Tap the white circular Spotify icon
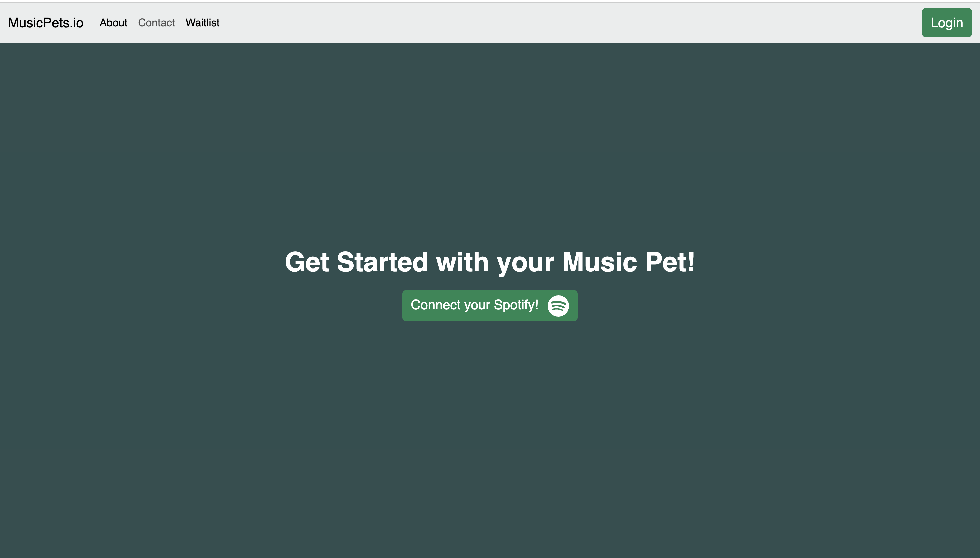 coord(558,306)
